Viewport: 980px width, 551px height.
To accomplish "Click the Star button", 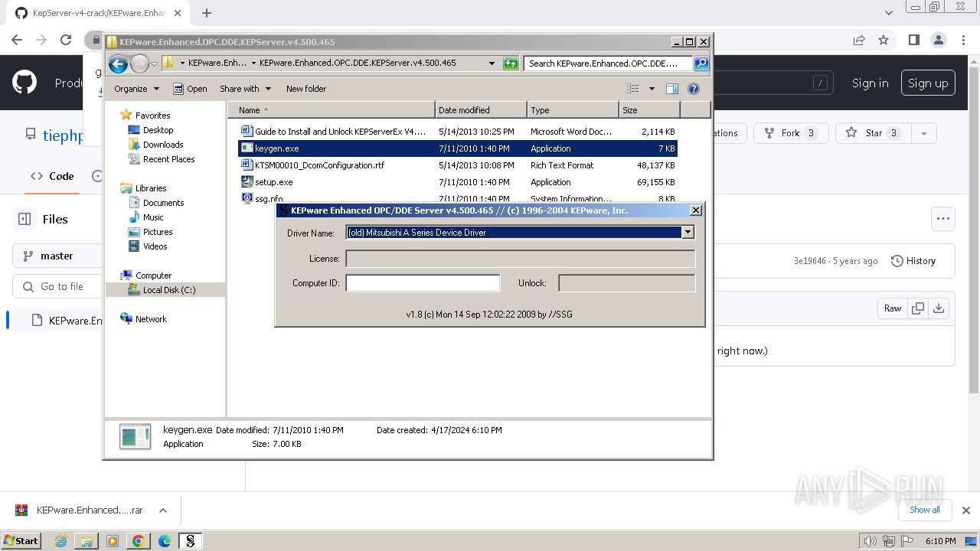I will [874, 133].
